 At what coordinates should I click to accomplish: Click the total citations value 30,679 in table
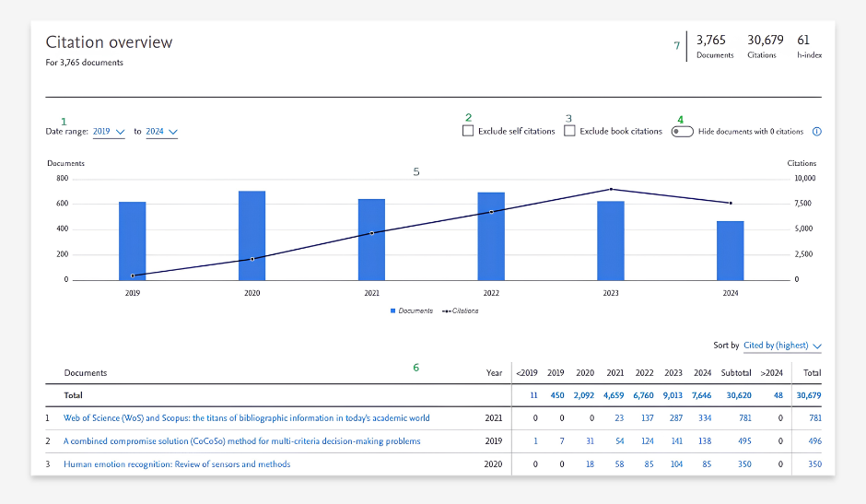tap(809, 395)
